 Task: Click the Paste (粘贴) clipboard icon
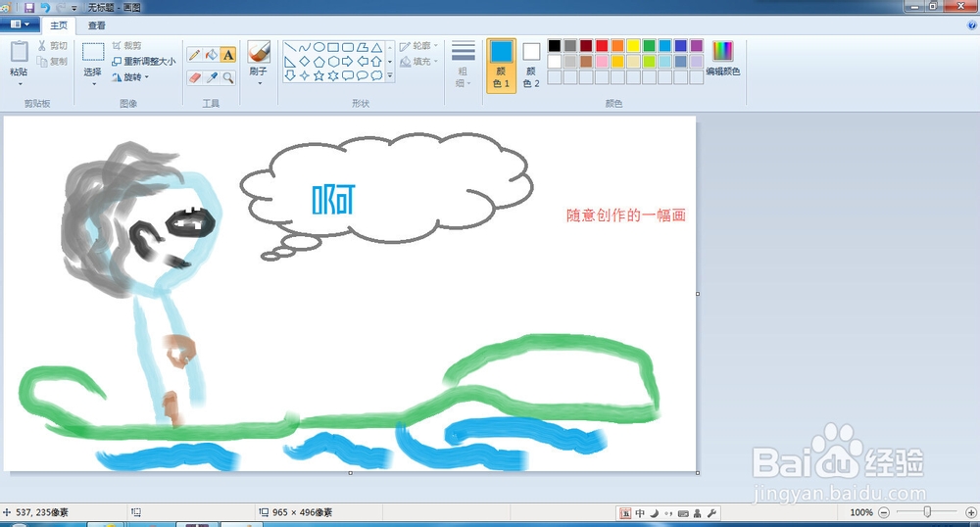(x=19, y=52)
